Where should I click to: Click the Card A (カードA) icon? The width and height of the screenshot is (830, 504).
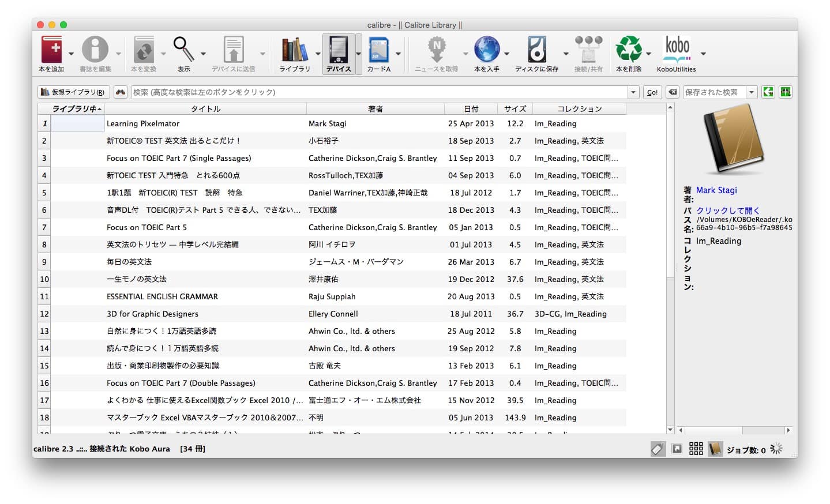click(378, 51)
